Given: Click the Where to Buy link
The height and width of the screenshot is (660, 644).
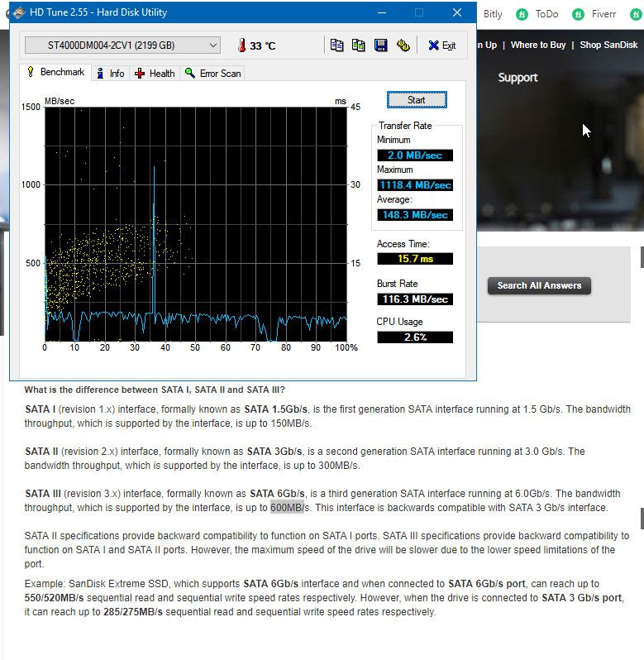Looking at the screenshot, I should 537,45.
